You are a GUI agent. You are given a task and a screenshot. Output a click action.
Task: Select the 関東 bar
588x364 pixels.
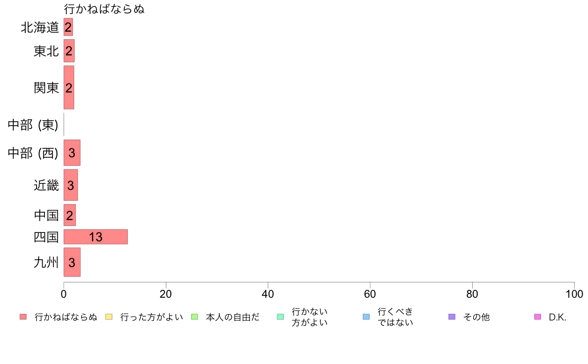click(x=69, y=88)
